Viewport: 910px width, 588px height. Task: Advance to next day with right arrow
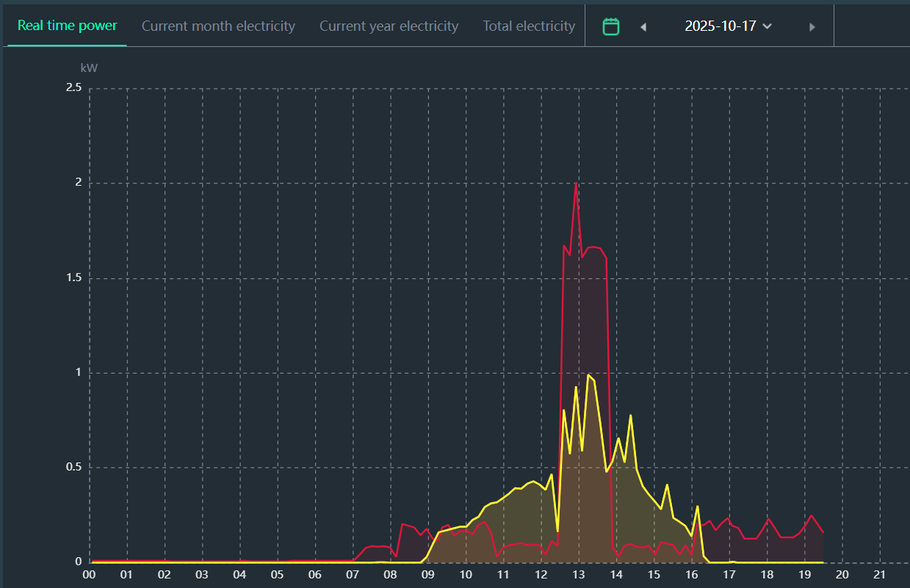click(812, 27)
